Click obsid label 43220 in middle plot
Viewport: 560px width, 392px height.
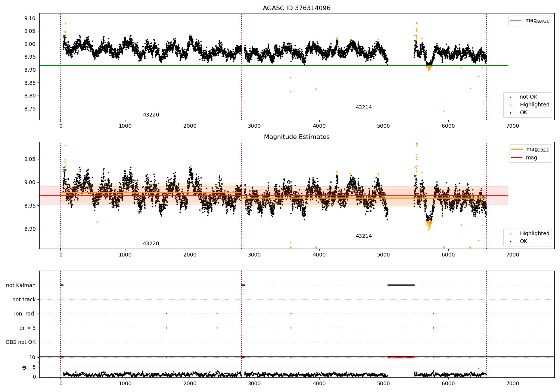coord(151,244)
